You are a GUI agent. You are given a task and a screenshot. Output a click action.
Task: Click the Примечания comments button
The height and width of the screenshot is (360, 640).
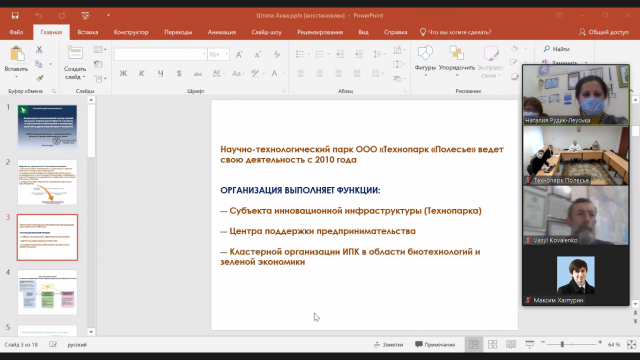[x=435, y=344]
